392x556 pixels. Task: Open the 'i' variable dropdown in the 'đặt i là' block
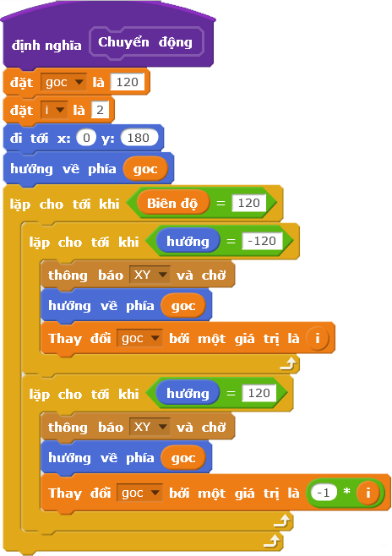[x=54, y=111]
